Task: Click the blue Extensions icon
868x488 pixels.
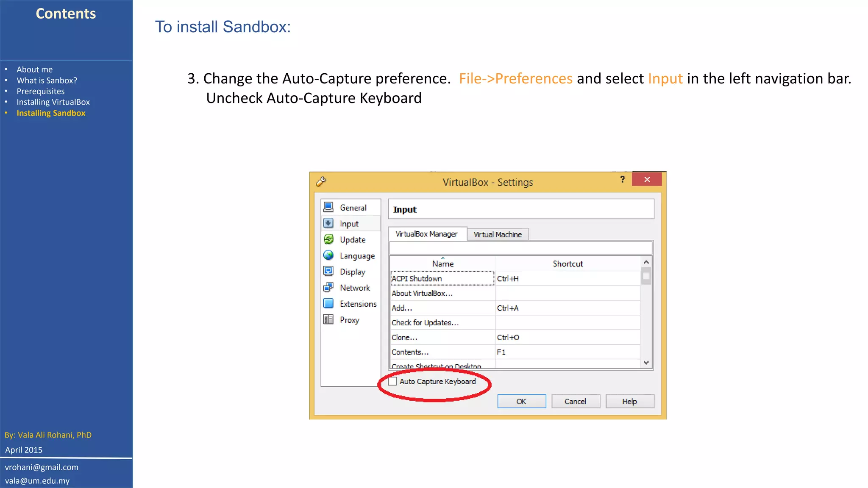Action: click(328, 303)
